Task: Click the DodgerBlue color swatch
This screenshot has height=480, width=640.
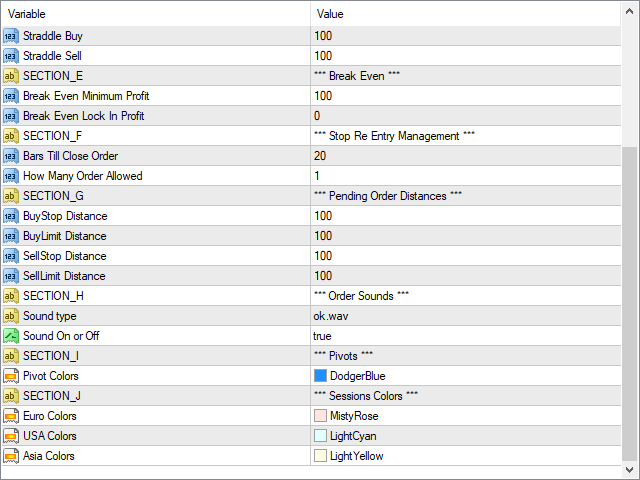Action: pos(320,376)
